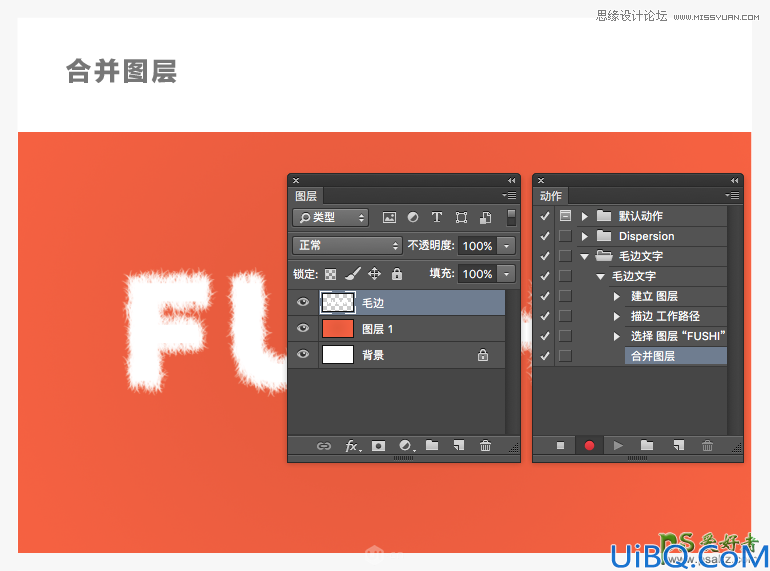770x571 pixels.
Task: Play the selected action
Action: 618,445
